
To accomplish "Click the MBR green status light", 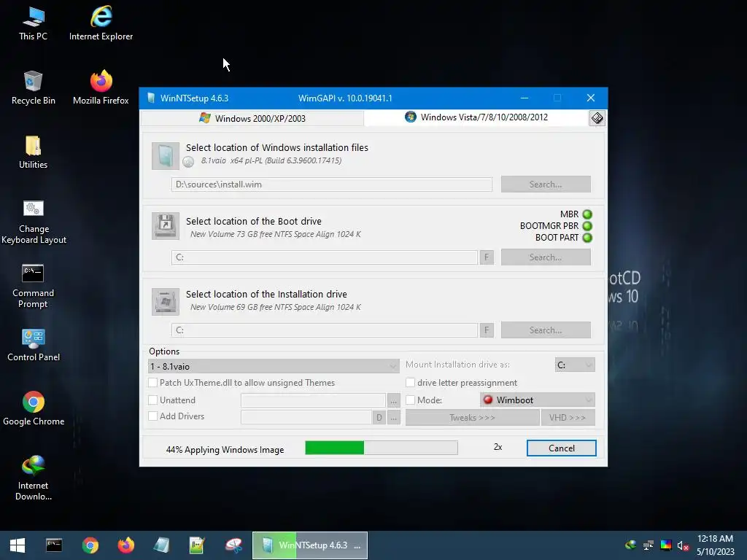I will (587, 214).
